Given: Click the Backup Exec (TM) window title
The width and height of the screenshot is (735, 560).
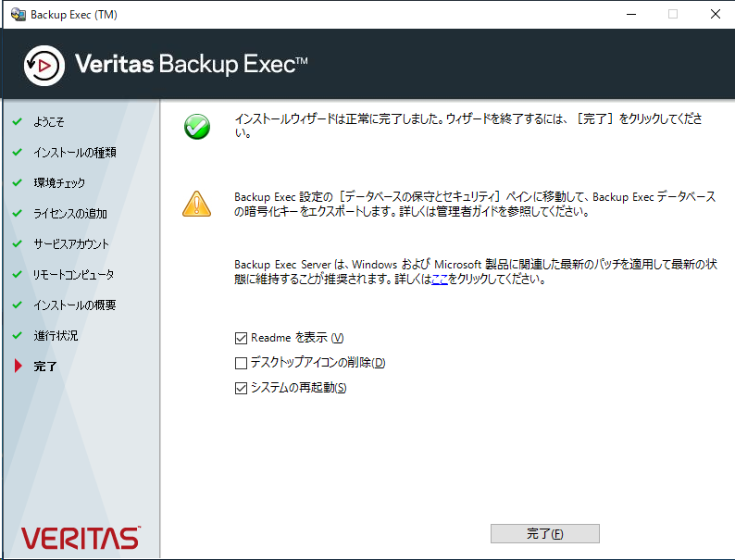Looking at the screenshot, I should tap(74, 15).
